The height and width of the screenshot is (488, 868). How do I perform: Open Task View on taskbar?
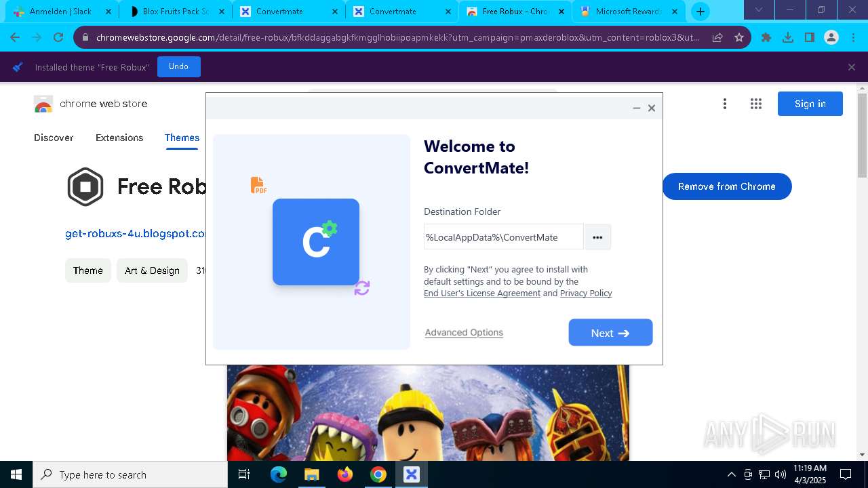pos(244,474)
